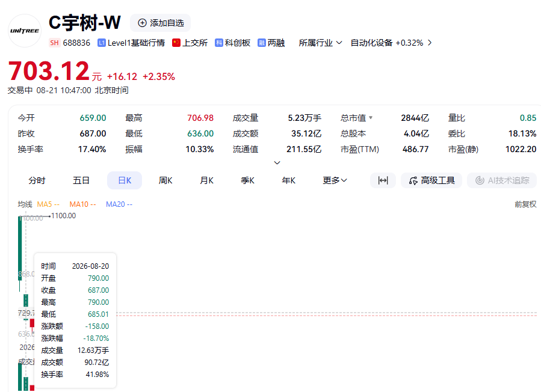541x392 pixels.
Task: Click the stock code 688836
Action: [76, 43]
